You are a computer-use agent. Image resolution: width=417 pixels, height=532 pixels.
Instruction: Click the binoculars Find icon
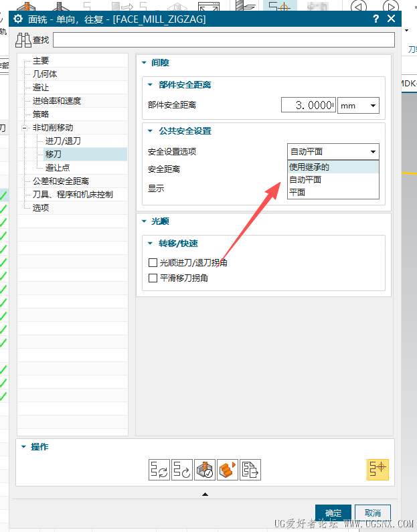[23, 40]
